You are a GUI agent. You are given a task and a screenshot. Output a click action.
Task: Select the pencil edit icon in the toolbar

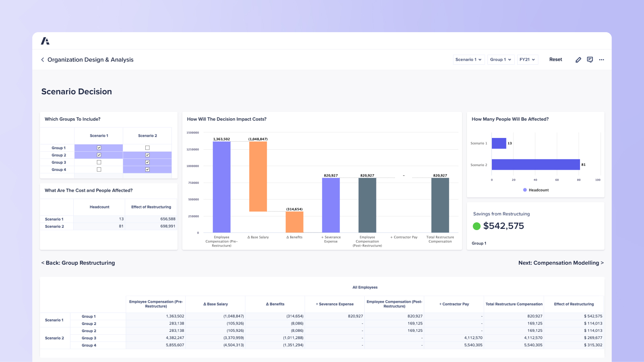[578, 60]
